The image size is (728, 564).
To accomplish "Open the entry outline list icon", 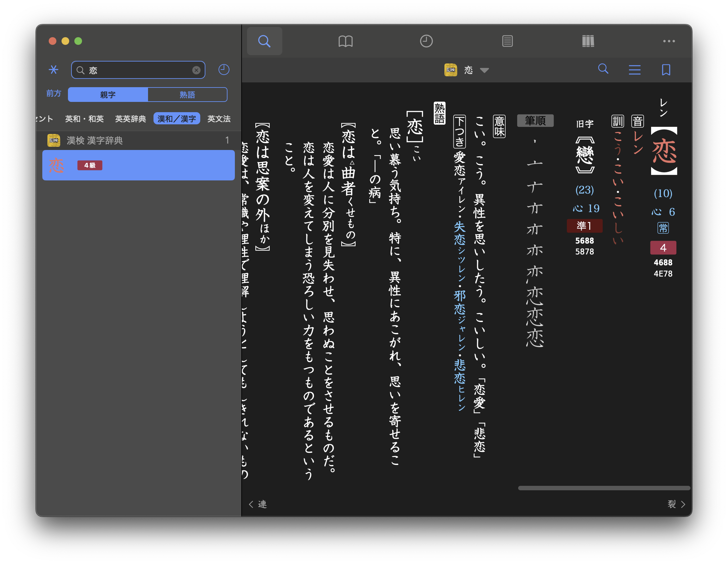I will [x=634, y=70].
